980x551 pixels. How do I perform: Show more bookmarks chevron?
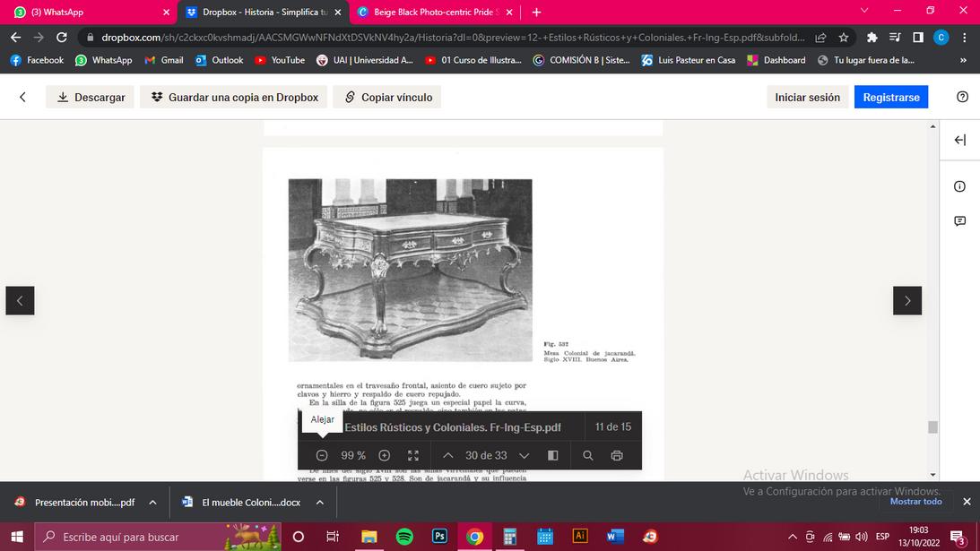963,60
